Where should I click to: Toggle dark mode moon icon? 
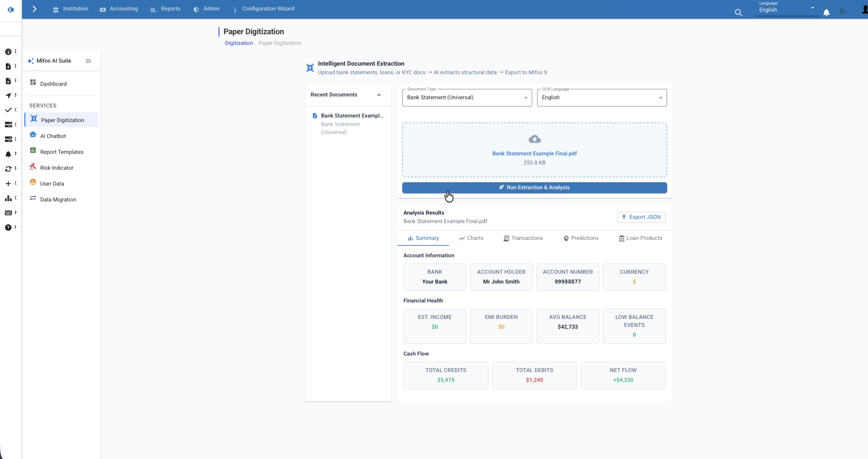pos(842,11)
